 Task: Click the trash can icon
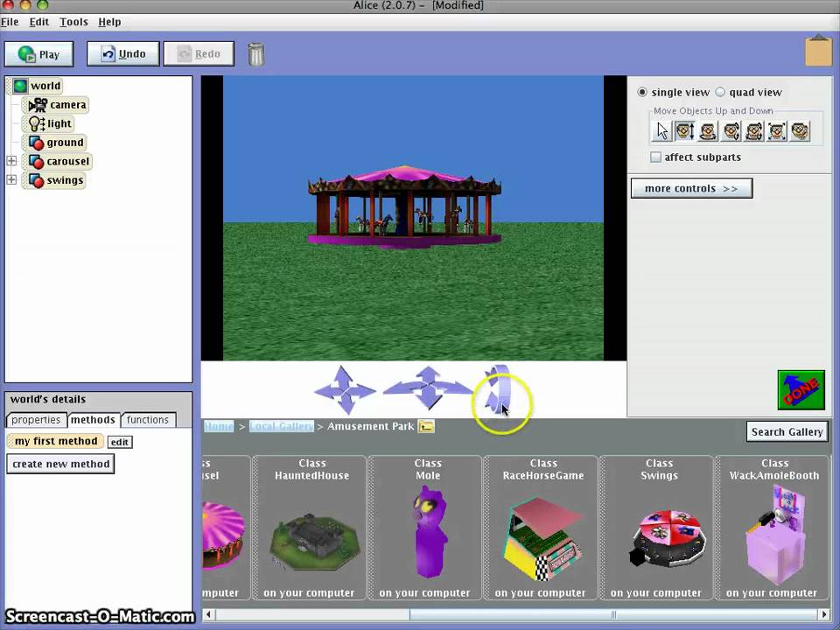click(x=256, y=54)
